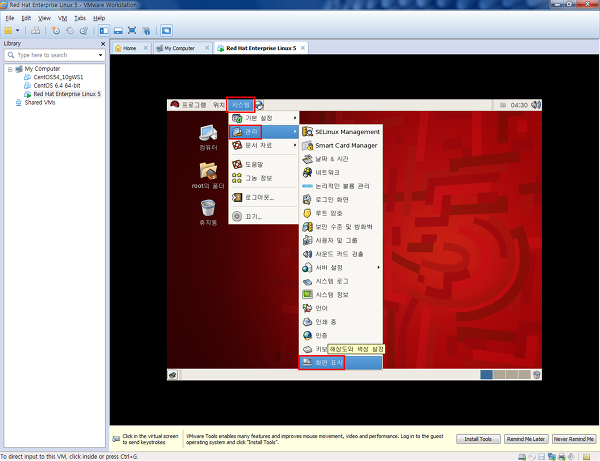Revert to snapshot toolbar icon

pos(70,30)
